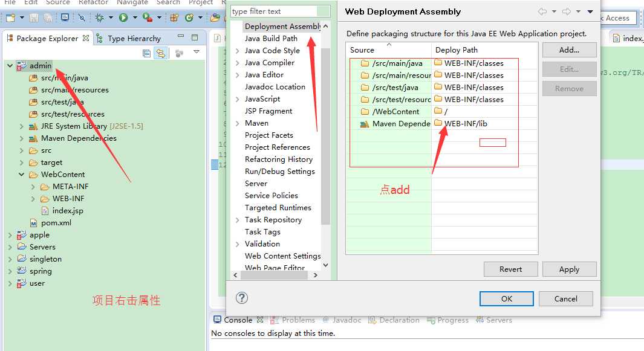Expand the apple project

[10, 235]
